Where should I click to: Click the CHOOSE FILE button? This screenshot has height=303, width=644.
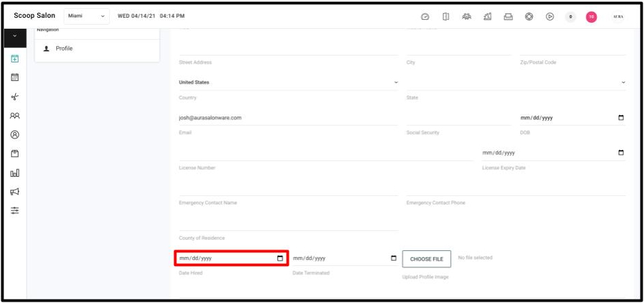427,259
